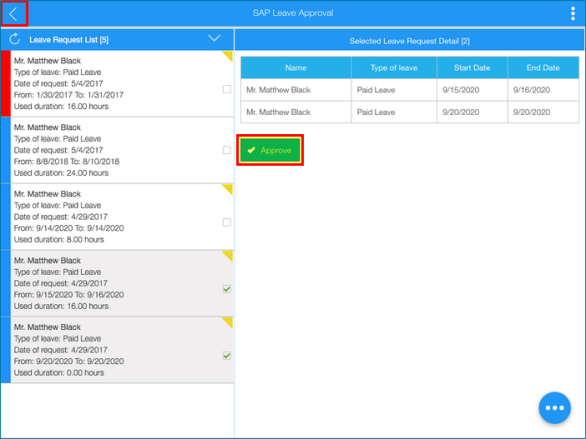
Task: Click Name cell in first table row
Action: pos(296,90)
